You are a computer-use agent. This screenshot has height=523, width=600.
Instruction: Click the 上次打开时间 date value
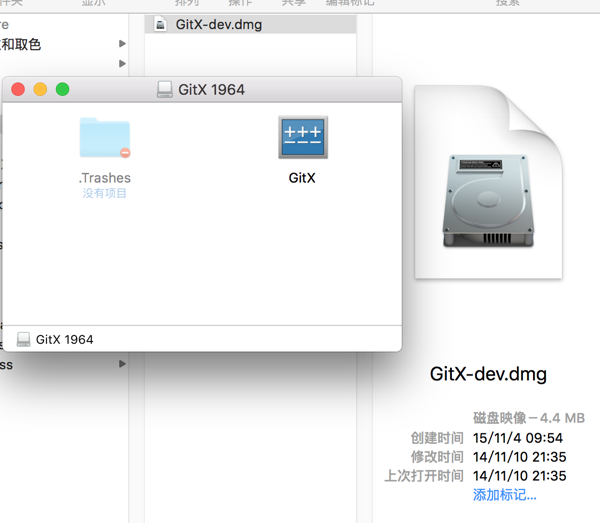(x=519, y=476)
